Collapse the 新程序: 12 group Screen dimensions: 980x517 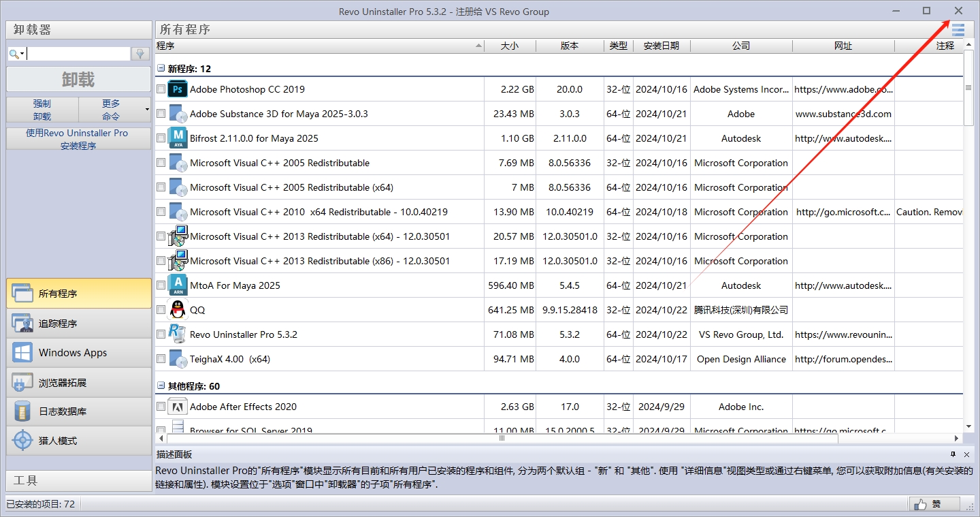161,69
